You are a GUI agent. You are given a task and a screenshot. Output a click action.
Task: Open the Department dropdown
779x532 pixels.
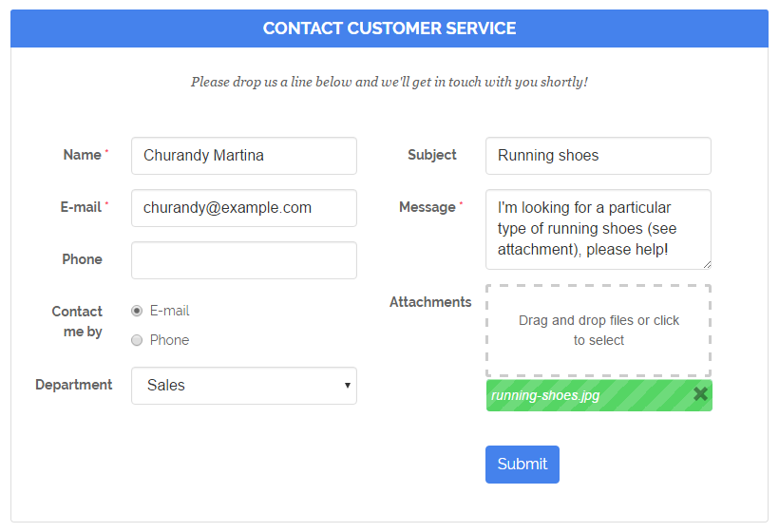(x=244, y=386)
